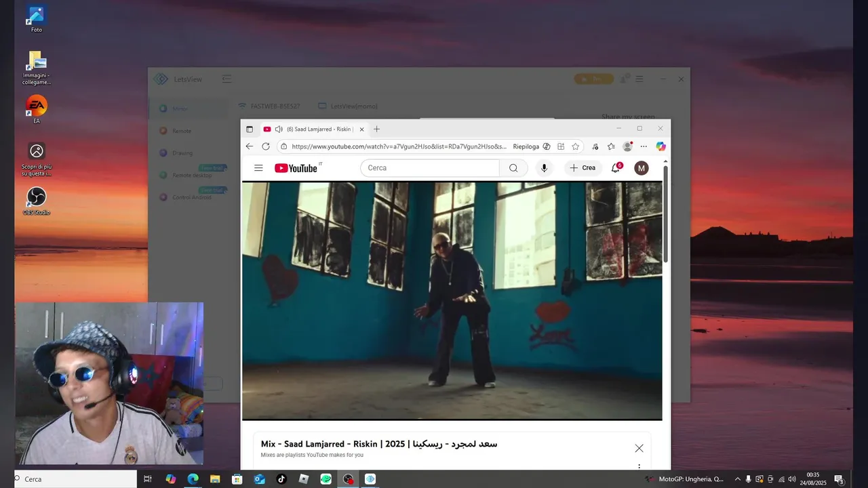
Task: Click the YouTube Cerca search field
Action: coord(430,168)
